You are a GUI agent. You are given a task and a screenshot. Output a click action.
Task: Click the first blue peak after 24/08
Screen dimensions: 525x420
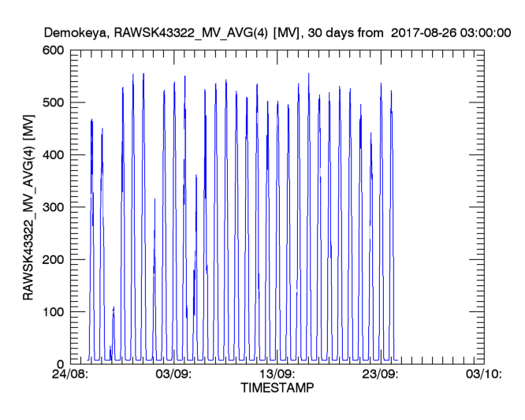91,122
